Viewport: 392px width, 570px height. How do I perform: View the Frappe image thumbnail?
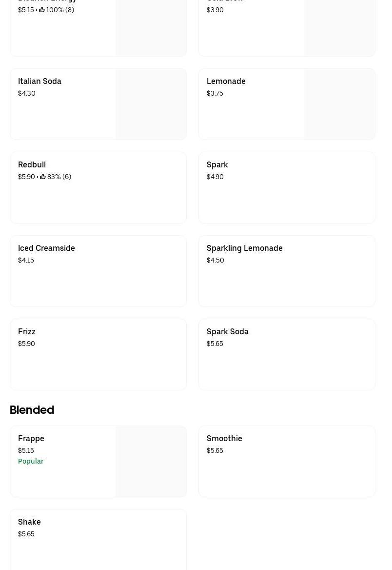tap(151, 462)
